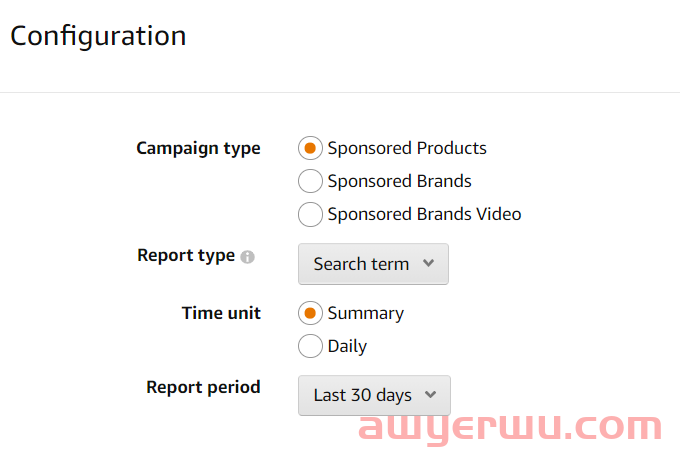Click the Time unit field label
Viewport: 680px width, 459px height.
tap(221, 313)
